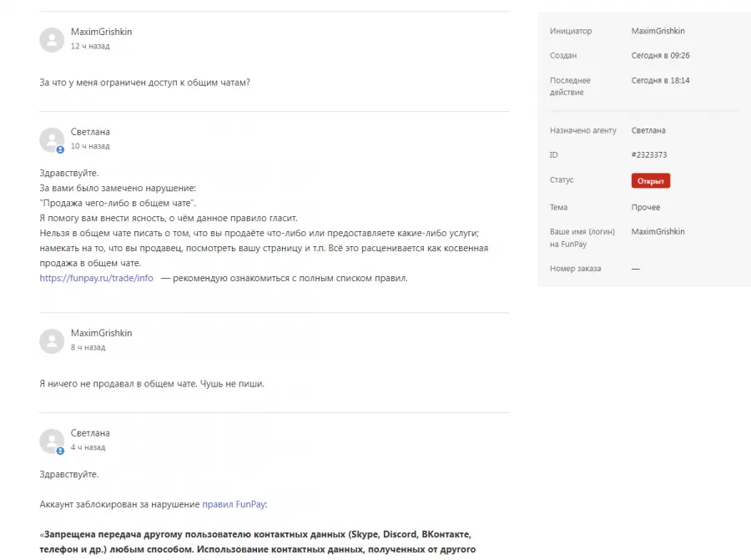The height and width of the screenshot is (560, 751).
Task: Click Последнее действие value Сегодня в 18:14
Action: click(661, 80)
